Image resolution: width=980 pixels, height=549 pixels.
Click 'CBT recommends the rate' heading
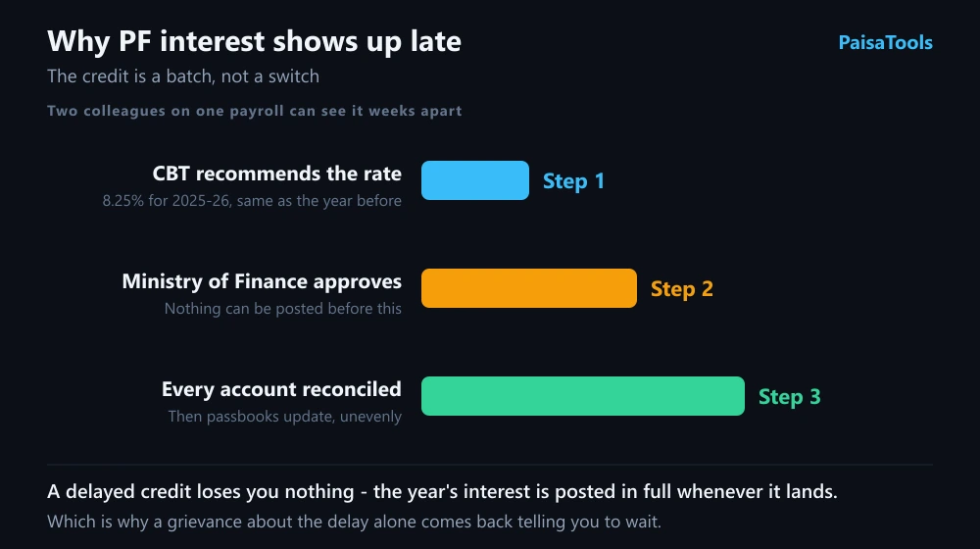click(x=277, y=174)
